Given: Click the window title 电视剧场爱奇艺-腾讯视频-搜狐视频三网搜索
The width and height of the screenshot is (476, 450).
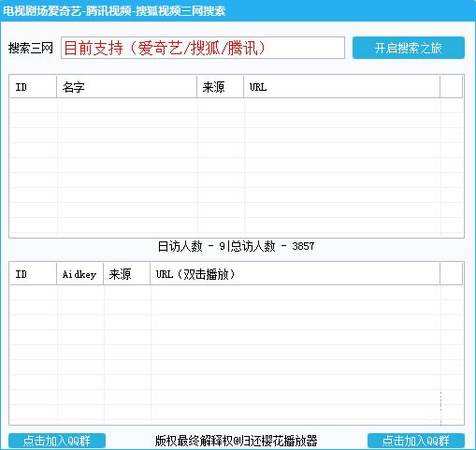Looking at the screenshot, I should (114, 11).
